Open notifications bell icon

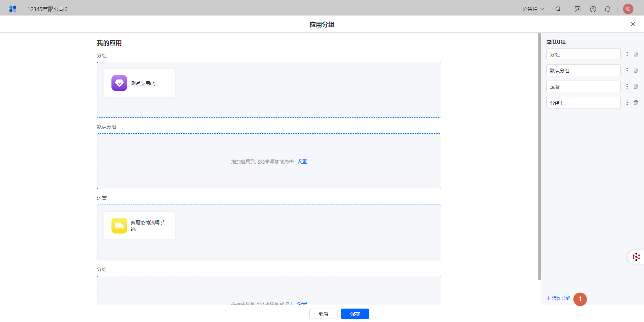click(608, 9)
